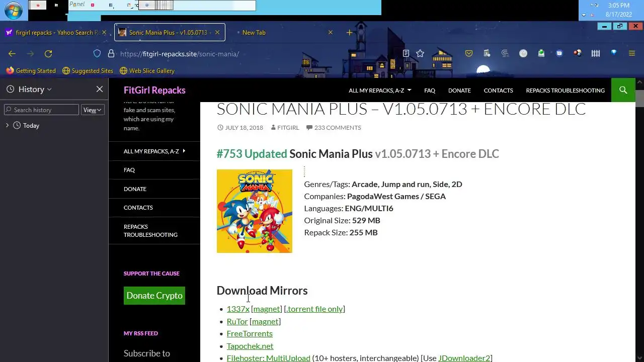Open the Tapochek.net mirror
The width and height of the screenshot is (644, 362).
coord(250,346)
